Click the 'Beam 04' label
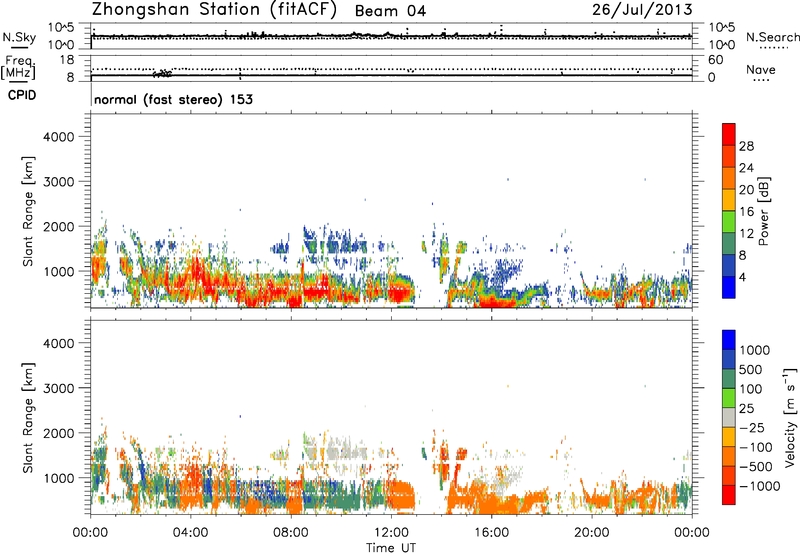The image size is (800, 554). (390, 11)
